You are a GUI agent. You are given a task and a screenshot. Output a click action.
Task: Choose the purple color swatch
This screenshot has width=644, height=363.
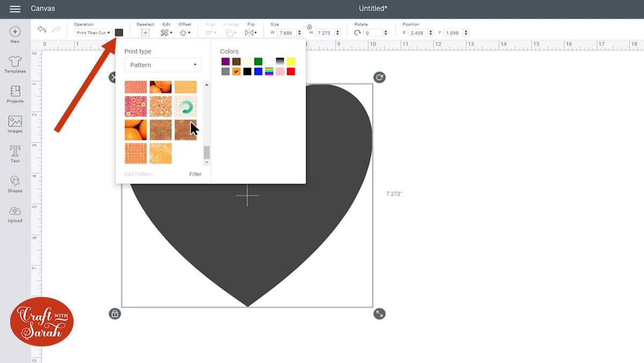225,62
